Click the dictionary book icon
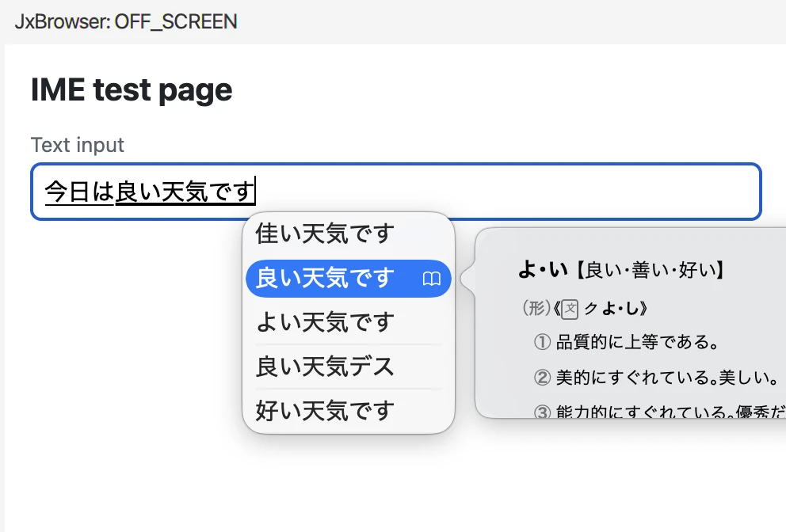The width and height of the screenshot is (786, 532). point(432,279)
